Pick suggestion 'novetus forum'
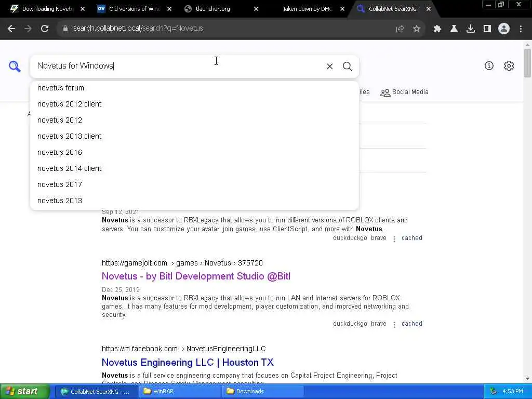This screenshot has height=399, width=532. tap(194, 88)
